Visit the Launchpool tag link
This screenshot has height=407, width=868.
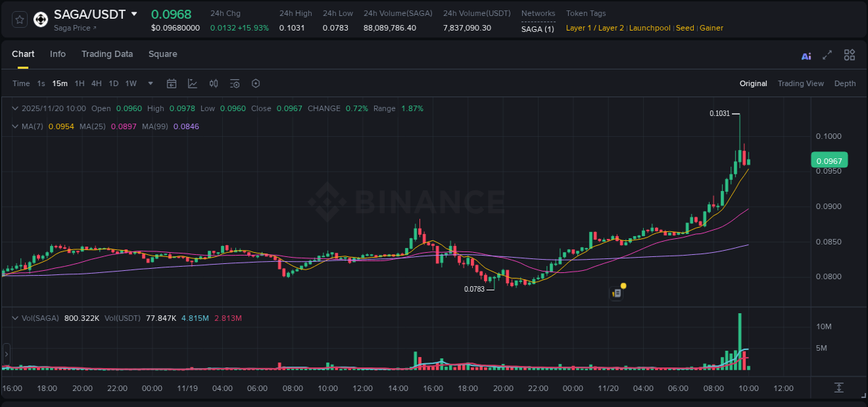pyautogui.click(x=649, y=28)
